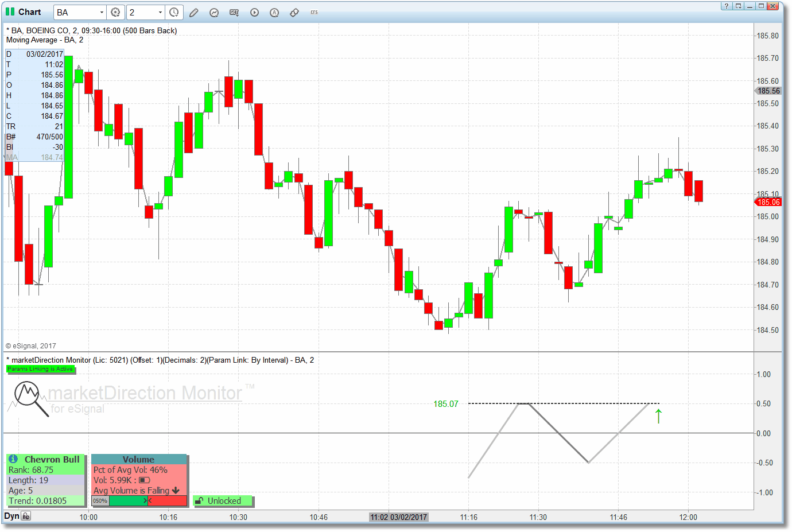Image resolution: width=792 pixels, height=532 pixels.
Task: Click the question mark help button
Action: [727, 6]
